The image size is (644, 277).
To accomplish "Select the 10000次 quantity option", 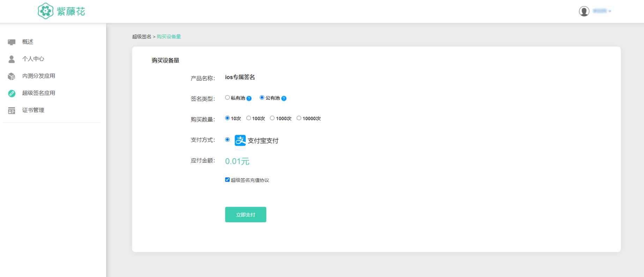I will point(299,118).
